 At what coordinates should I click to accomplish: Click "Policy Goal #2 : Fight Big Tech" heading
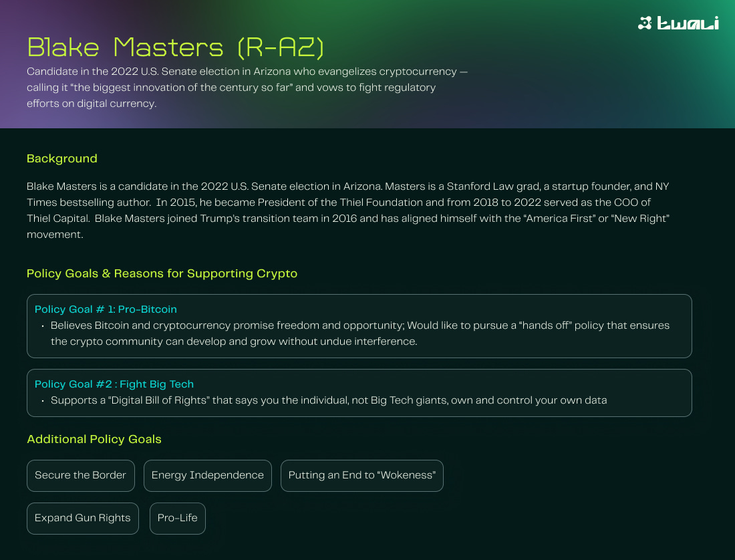click(x=114, y=384)
